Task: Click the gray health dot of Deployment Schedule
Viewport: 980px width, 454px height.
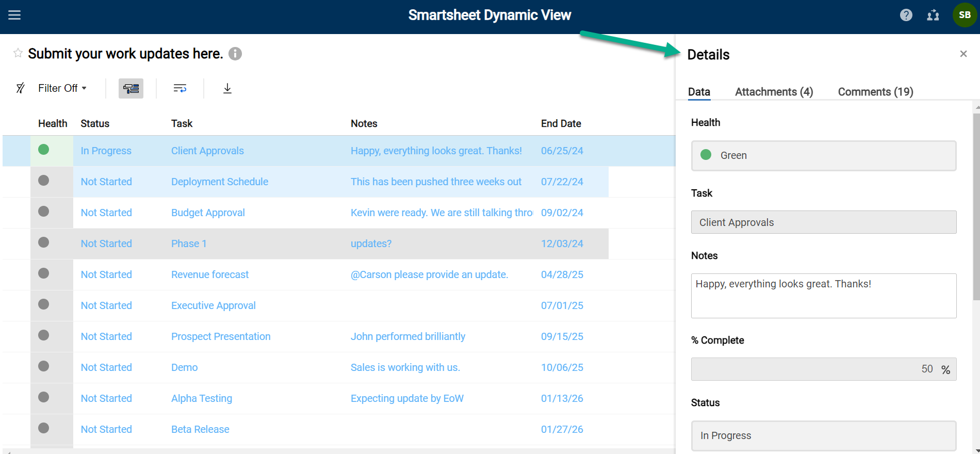Action: pos(44,181)
